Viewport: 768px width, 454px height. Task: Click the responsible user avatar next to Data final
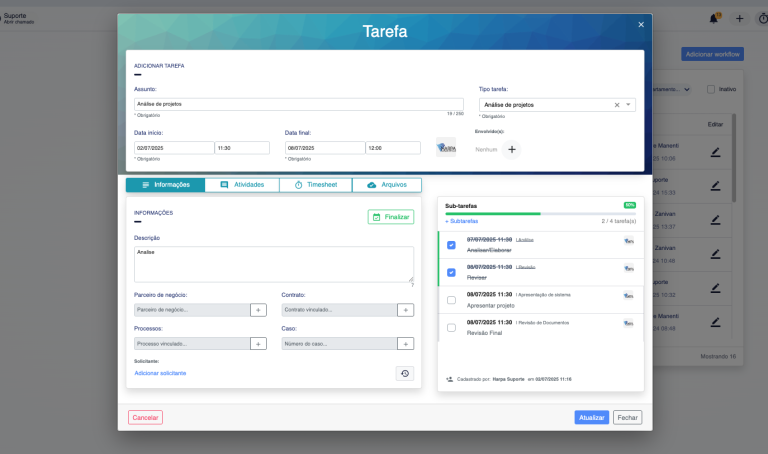pos(446,147)
